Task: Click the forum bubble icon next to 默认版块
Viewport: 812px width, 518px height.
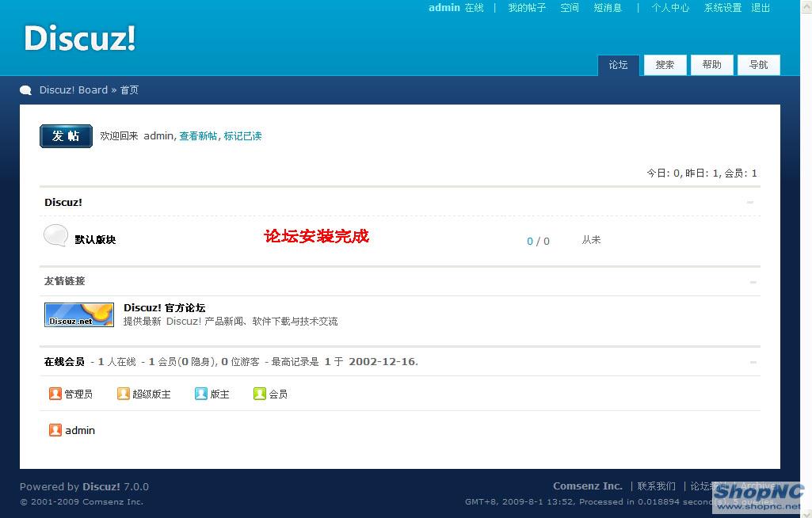Action: 55,235
